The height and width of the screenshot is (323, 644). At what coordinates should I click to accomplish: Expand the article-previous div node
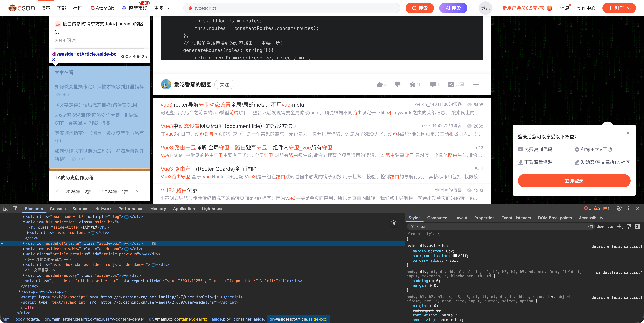coord(24,254)
